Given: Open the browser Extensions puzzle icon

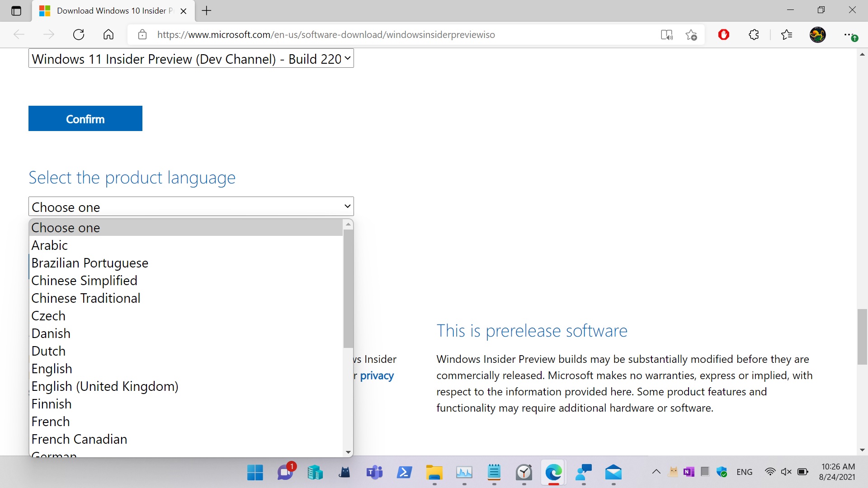Looking at the screenshot, I should coord(754,34).
